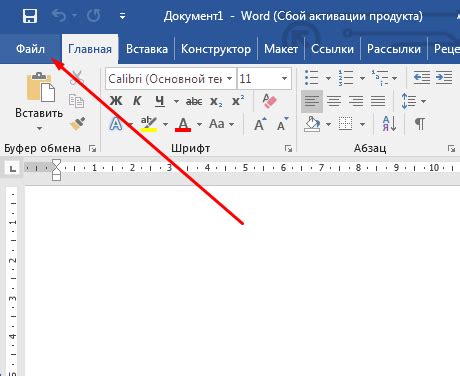The width and height of the screenshot is (460, 376).
Task: Click the Sort А-Я icon
Action: click(389, 124)
